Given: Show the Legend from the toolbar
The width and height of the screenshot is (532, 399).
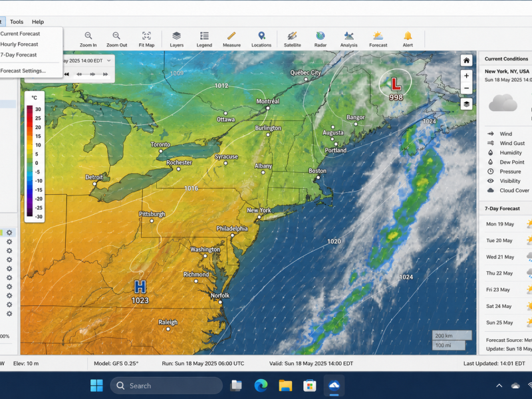Looking at the screenshot, I should click(x=204, y=39).
